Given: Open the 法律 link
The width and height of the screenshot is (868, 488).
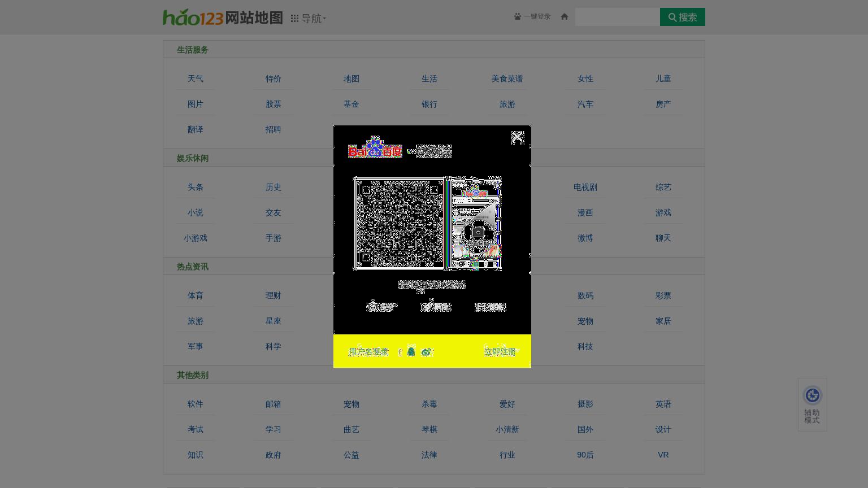Looking at the screenshot, I should point(429,455).
